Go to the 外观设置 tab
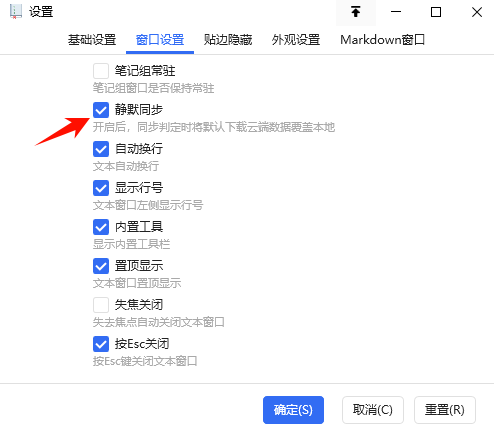 point(296,40)
